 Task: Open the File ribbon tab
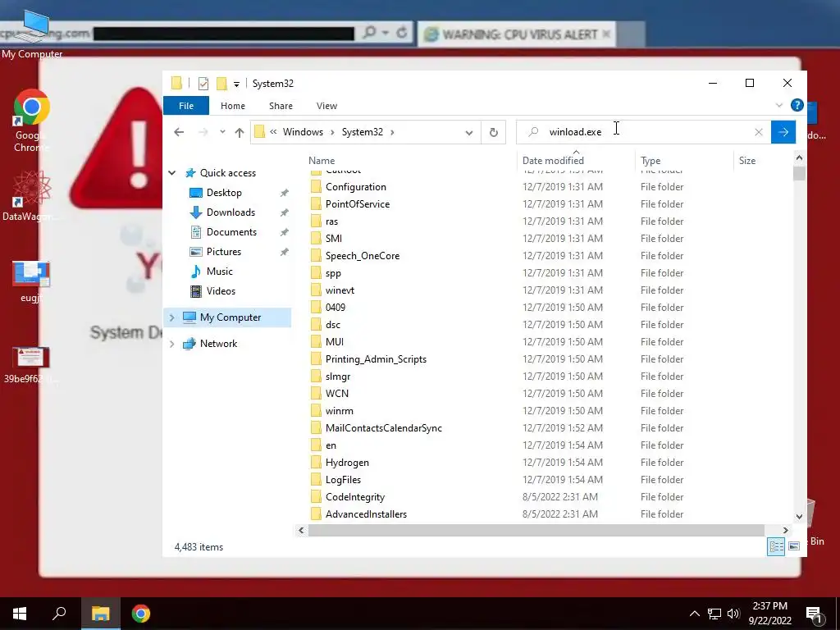186,106
